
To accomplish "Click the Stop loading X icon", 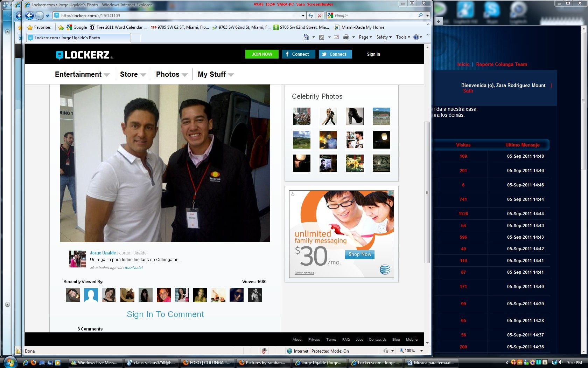I will coord(319,15).
